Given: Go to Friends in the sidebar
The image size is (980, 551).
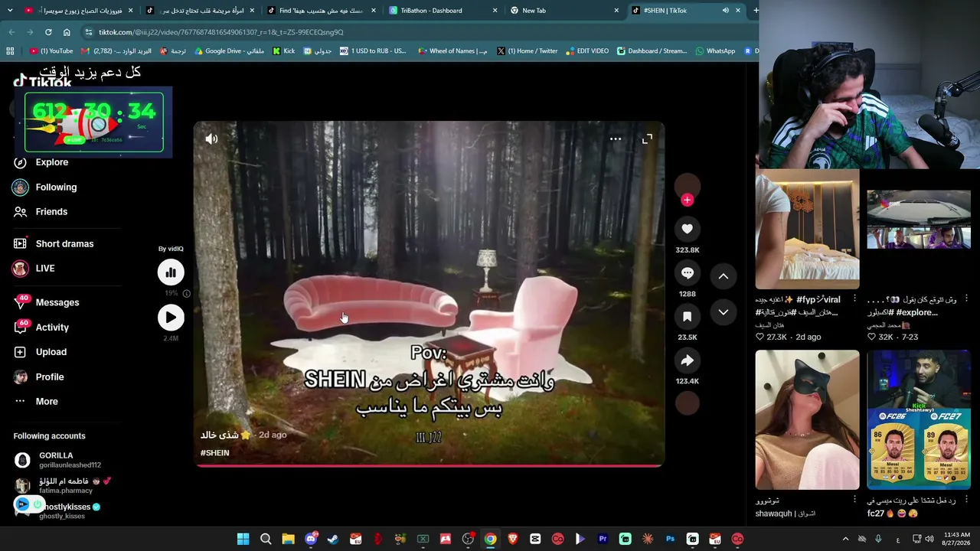Looking at the screenshot, I should (x=40, y=211).
